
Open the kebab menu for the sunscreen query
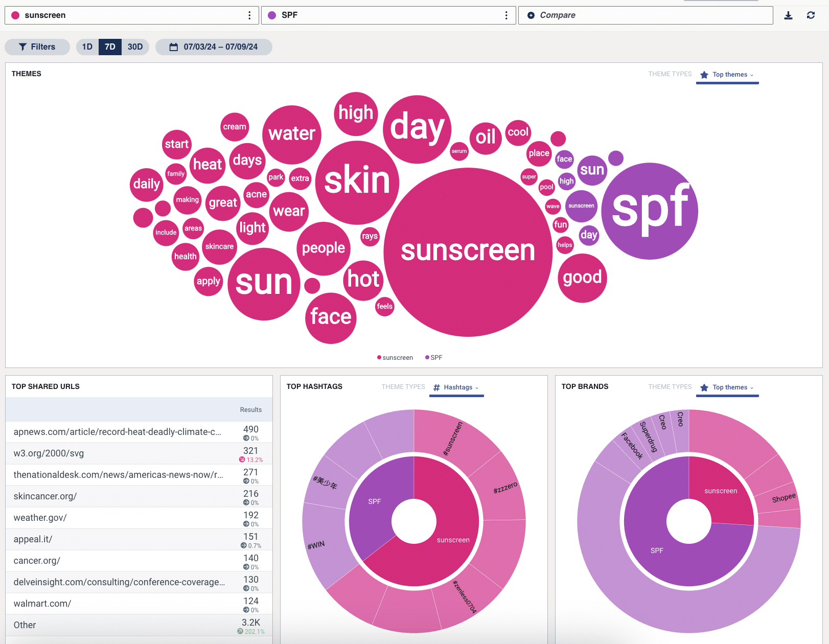(249, 15)
